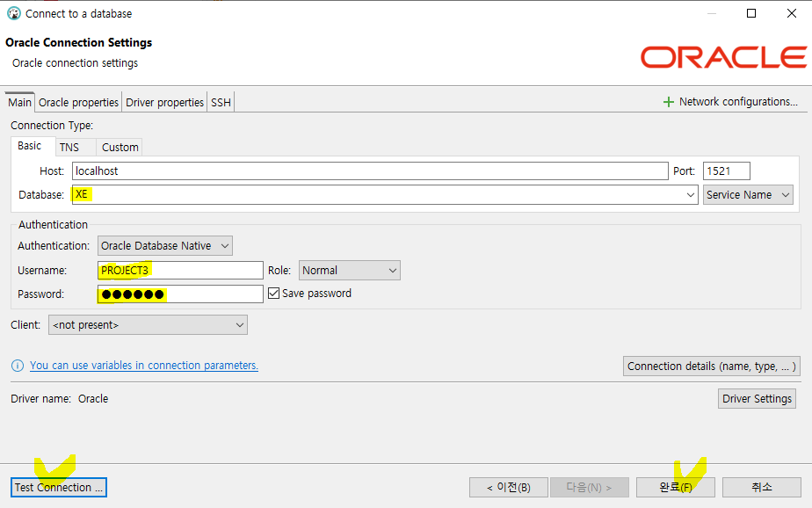Screen dimensions: 812x508
Task: Open Driver Settings
Action: point(757,399)
